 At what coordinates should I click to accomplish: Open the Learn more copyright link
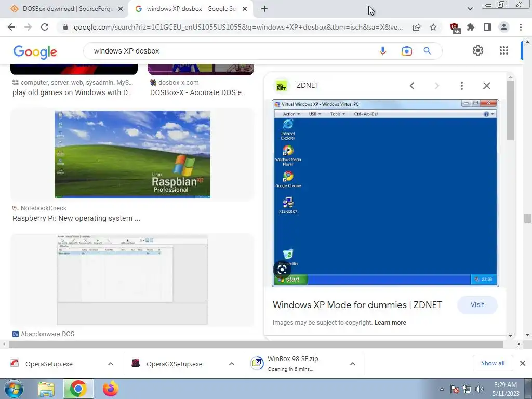390,322
